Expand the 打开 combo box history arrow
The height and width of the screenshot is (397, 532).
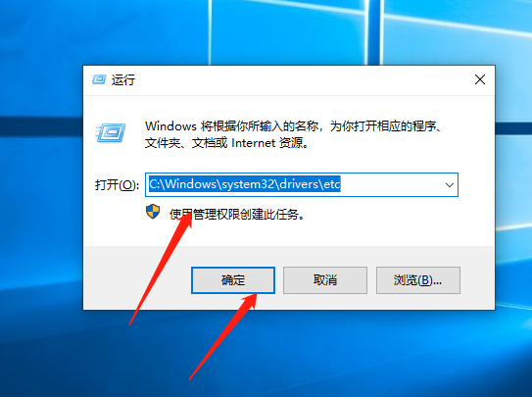pyautogui.click(x=450, y=185)
